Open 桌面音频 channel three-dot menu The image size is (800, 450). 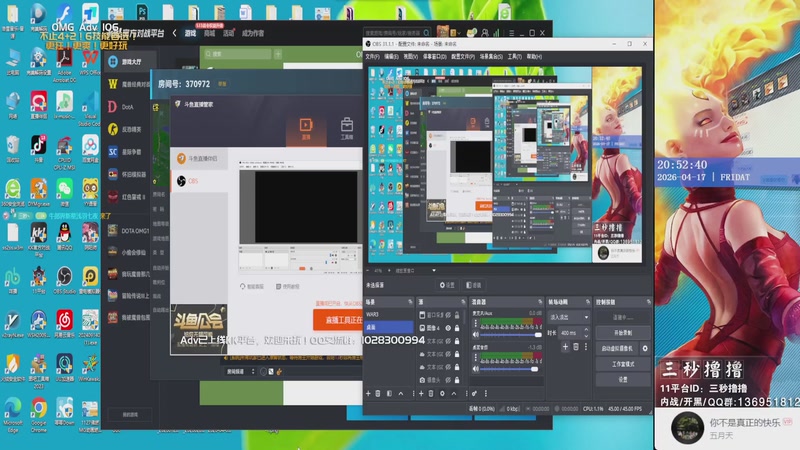476,358
